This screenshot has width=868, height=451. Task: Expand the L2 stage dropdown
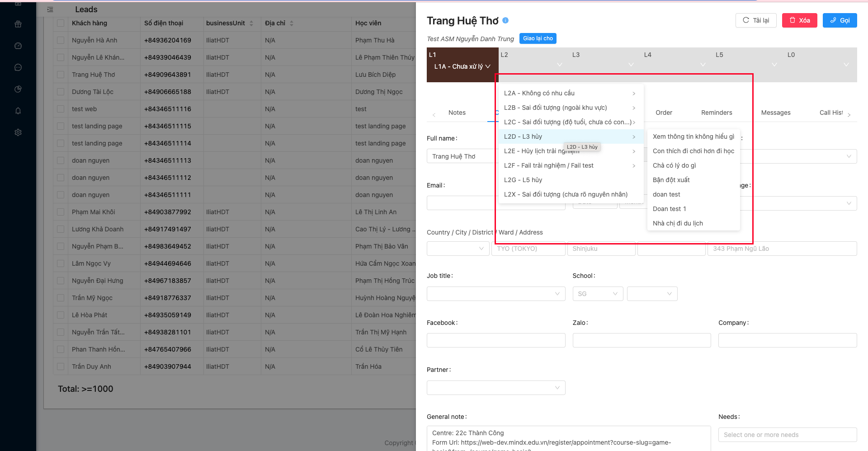[x=560, y=65]
